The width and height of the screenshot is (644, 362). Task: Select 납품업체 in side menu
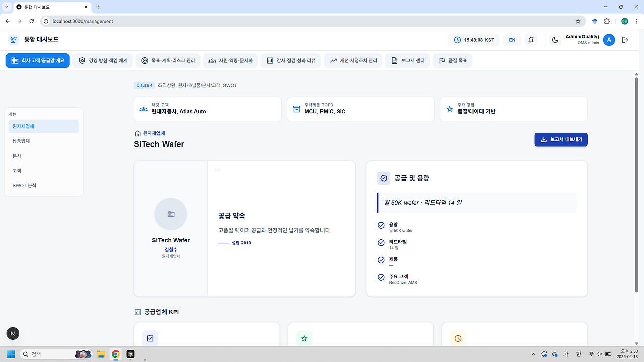(44, 141)
